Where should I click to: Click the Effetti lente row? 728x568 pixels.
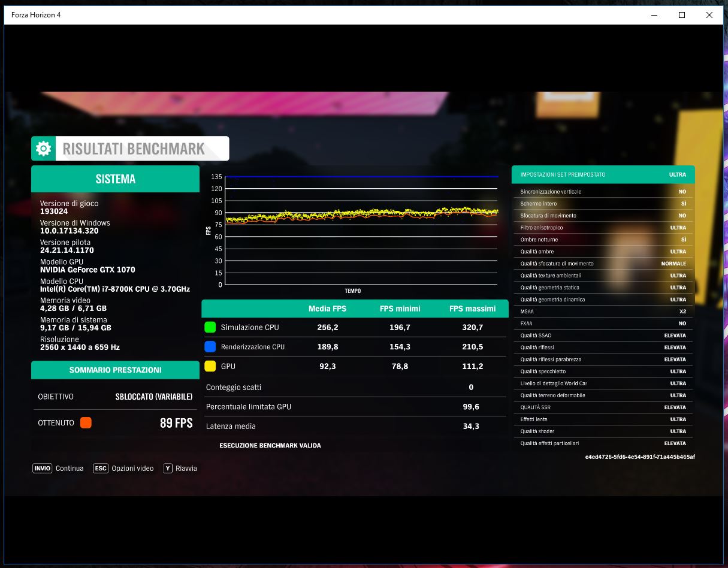[x=603, y=419]
